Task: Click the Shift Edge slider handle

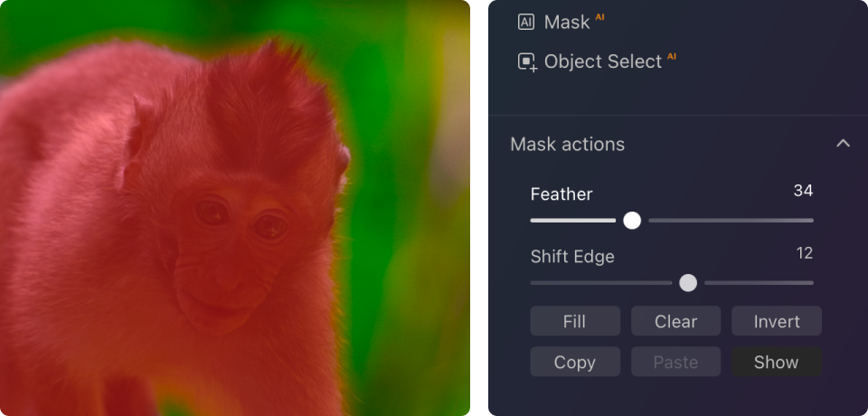Action: (x=688, y=282)
